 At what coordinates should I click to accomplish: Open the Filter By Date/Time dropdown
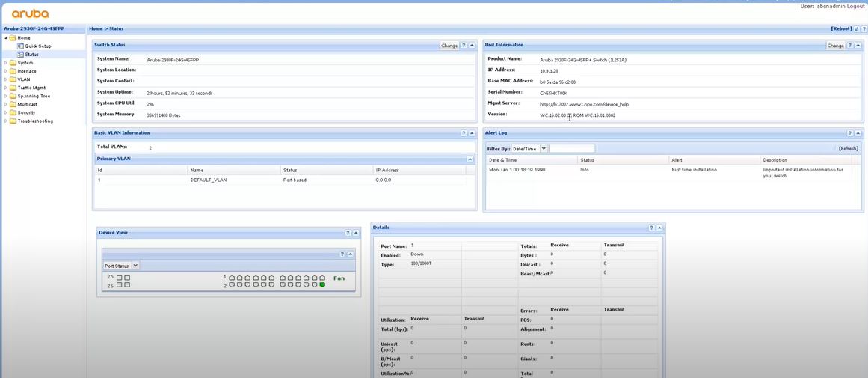coord(544,149)
